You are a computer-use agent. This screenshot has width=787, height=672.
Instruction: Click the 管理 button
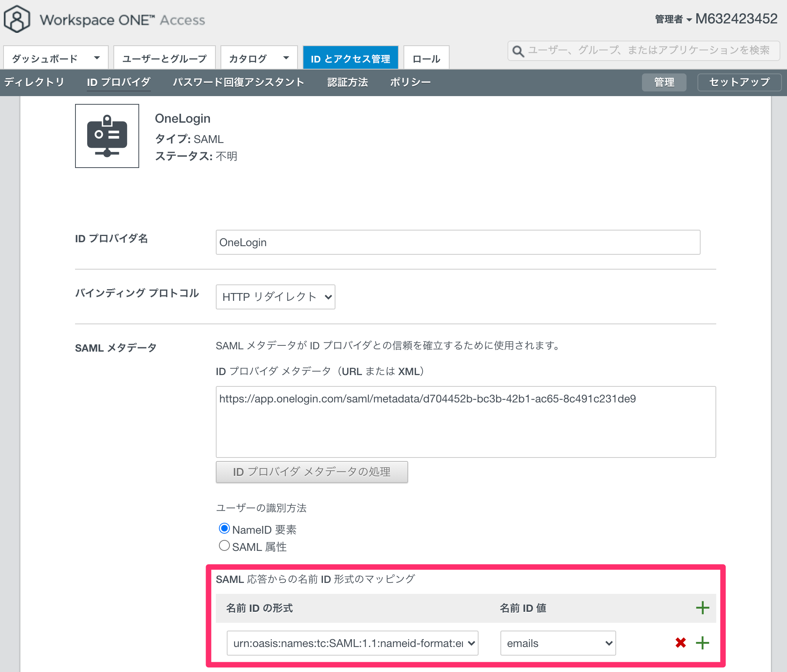click(x=664, y=82)
